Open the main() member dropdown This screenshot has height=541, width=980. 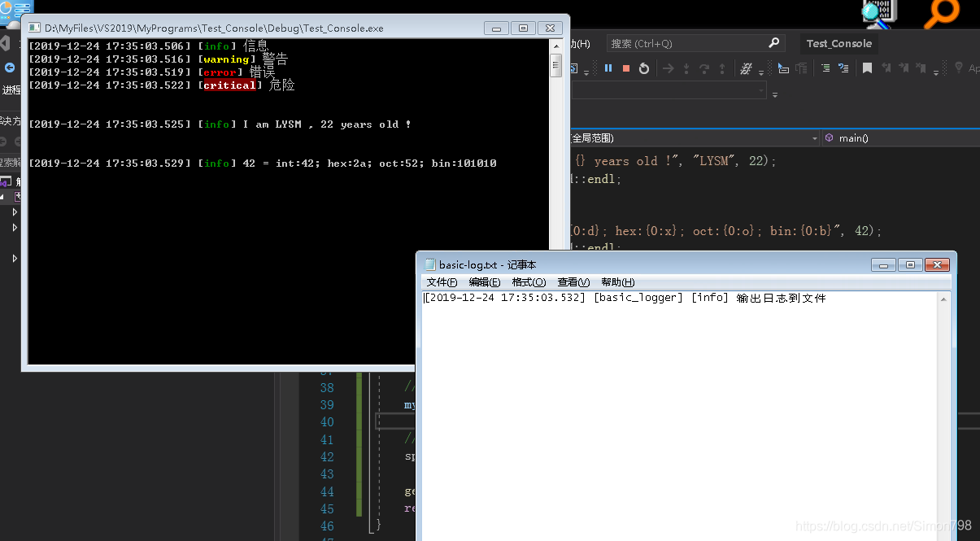coord(901,138)
